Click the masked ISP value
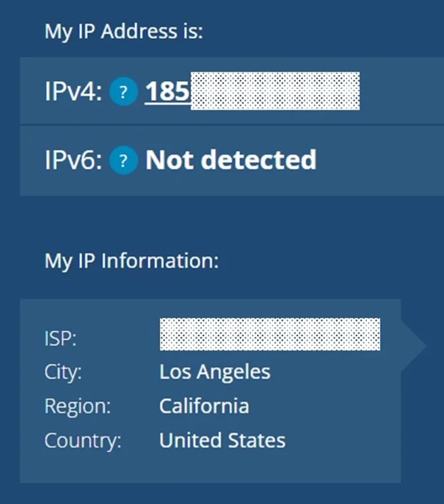Viewport: 444px width, 504px height. pos(270,334)
